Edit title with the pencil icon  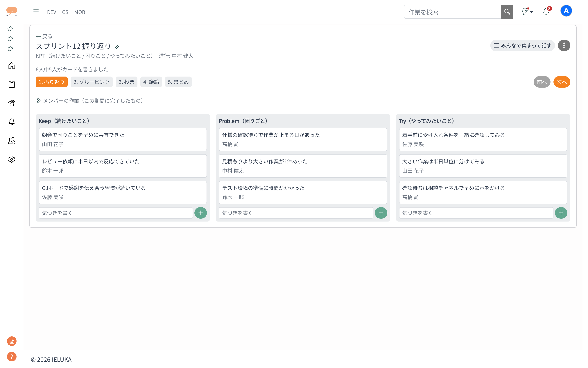click(117, 47)
